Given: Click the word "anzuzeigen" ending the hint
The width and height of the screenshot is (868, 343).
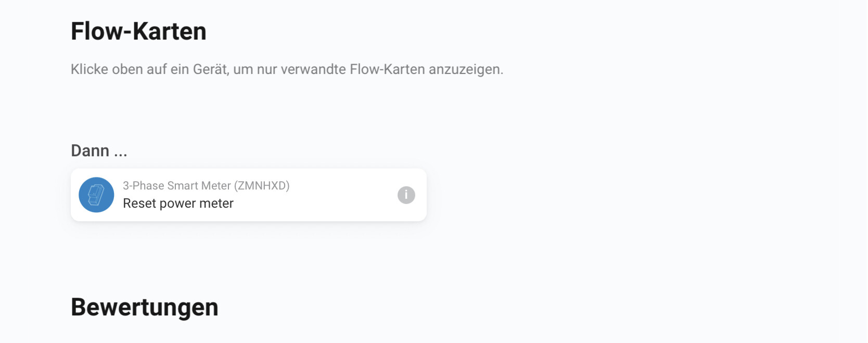Looking at the screenshot, I should click(466, 69).
